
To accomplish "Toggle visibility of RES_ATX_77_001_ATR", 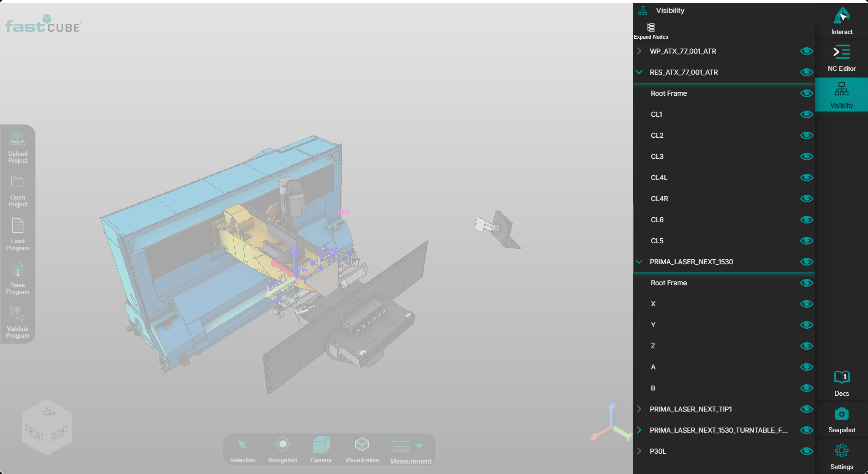I will coord(806,72).
